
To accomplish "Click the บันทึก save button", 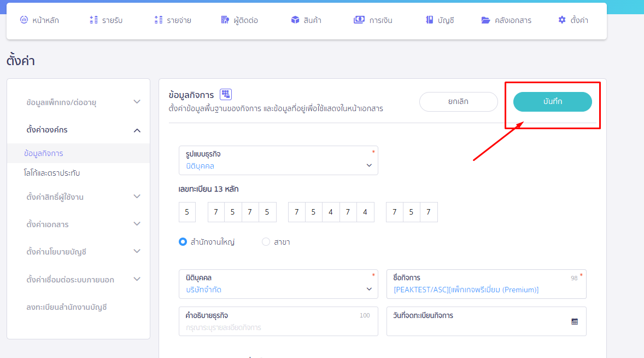I will coord(552,102).
